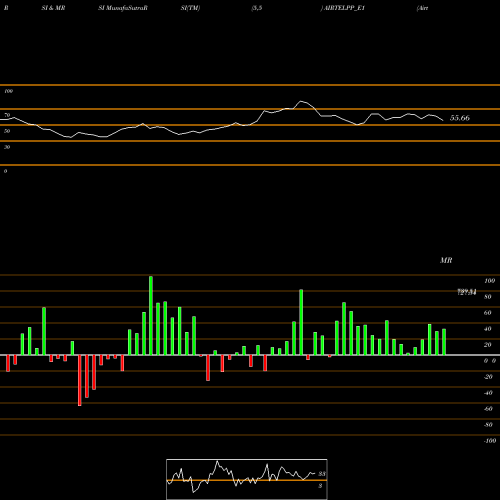
Task: Click the overlapping value text above MR 80
Action: click(467, 292)
